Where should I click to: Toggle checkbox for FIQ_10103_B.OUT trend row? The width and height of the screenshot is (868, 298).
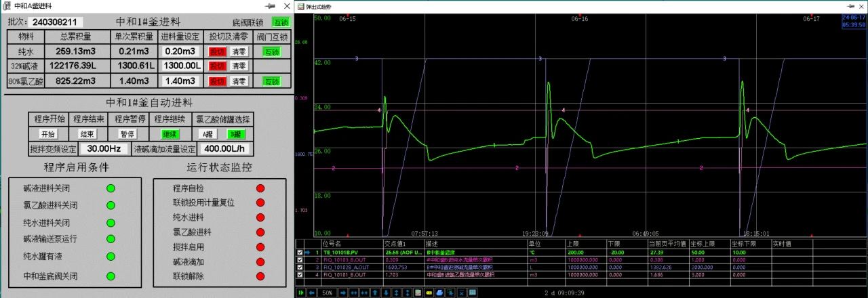pyautogui.click(x=300, y=259)
